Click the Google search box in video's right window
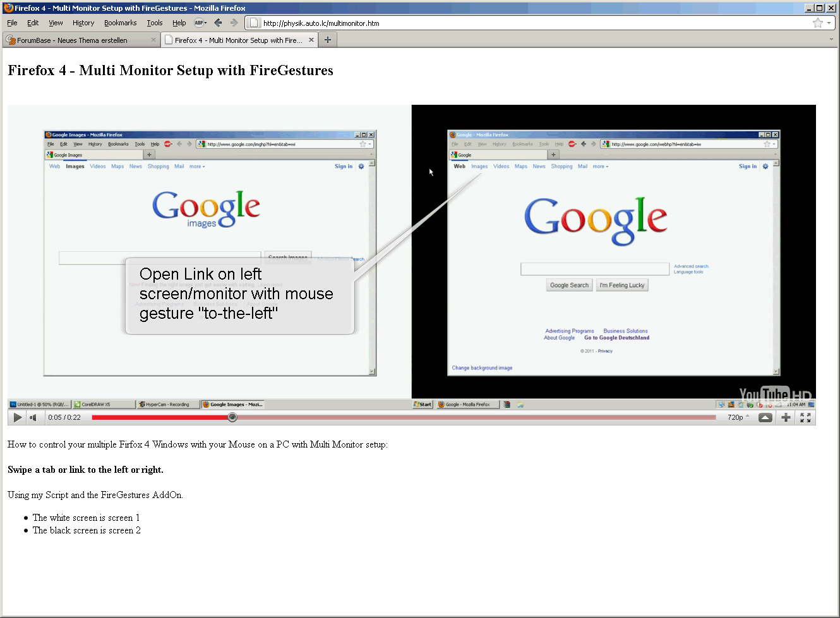This screenshot has width=840, height=618. click(x=595, y=269)
